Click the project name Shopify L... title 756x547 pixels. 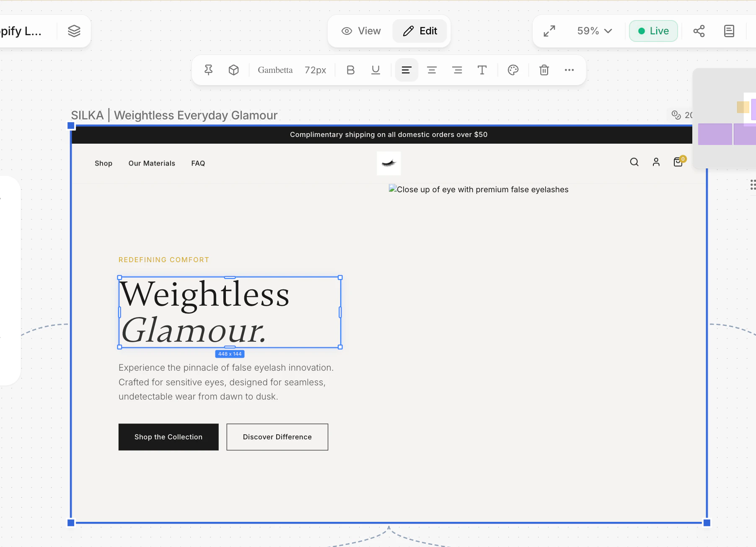coord(21,31)
